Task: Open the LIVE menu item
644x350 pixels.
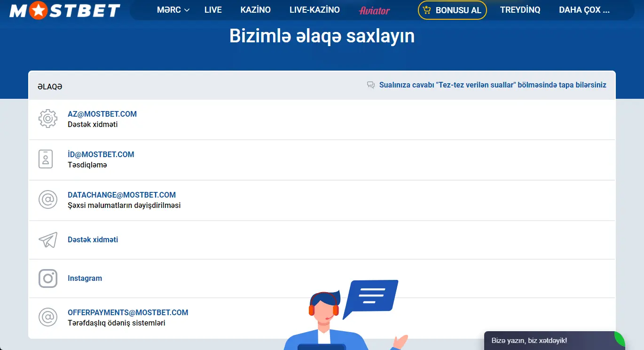Action: [x=213, y=10]
